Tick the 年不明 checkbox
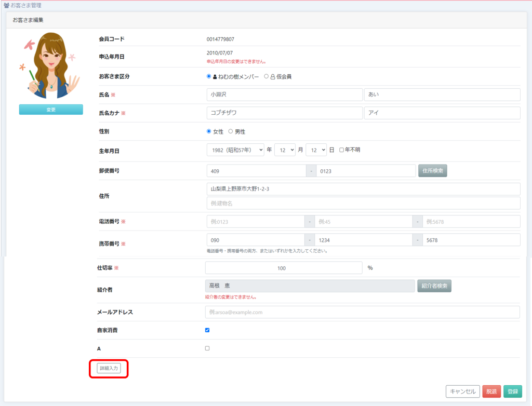This screenshot has width=532, height=406. coord(341,150)
